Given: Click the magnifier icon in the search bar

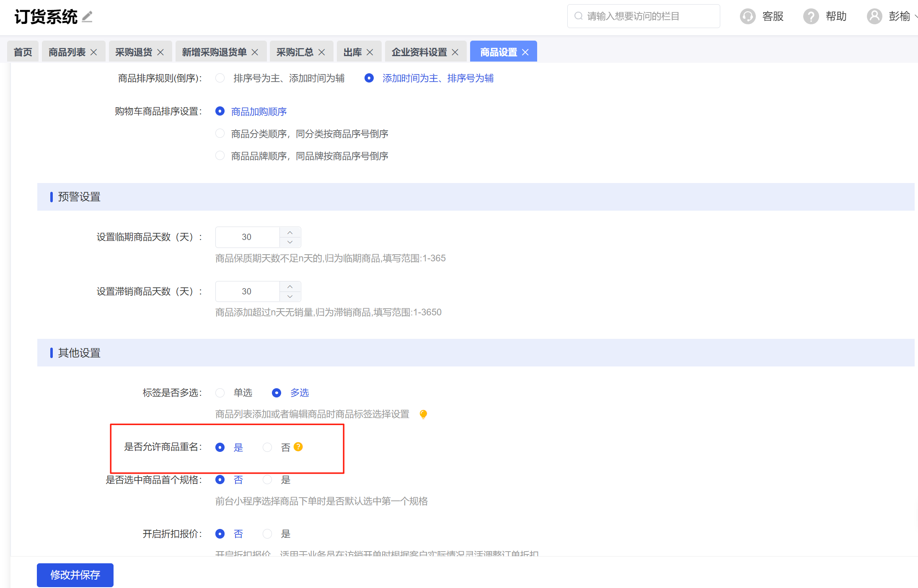Looking at the screenshot, I should [x=578, y=15].
